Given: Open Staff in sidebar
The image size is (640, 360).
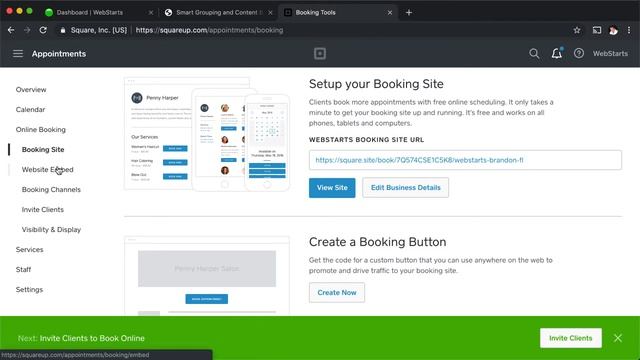Looking at the screenshot, I should click(23, 269).
